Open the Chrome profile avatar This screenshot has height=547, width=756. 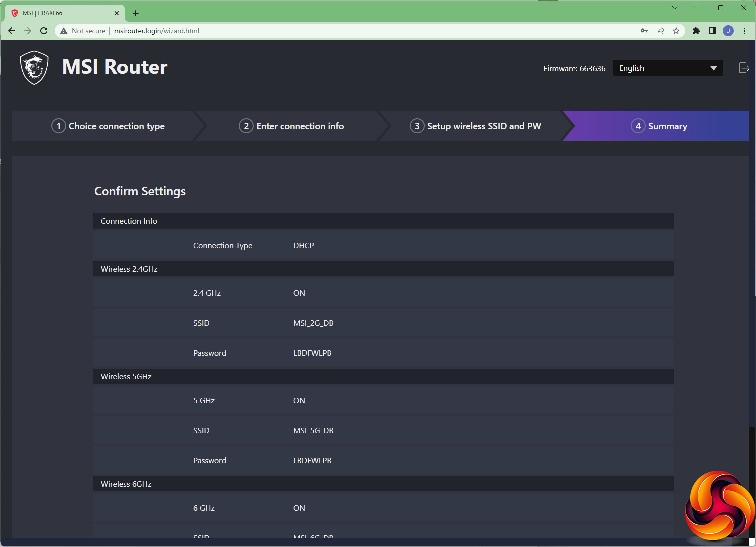point(728,31)
